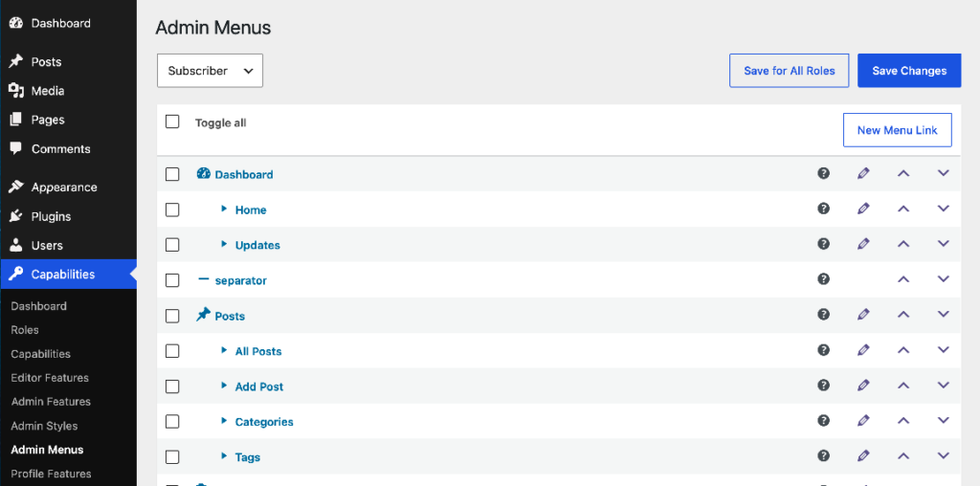Check the Categories checkbox
Viewport: 980px width, 486px height.
172,422
